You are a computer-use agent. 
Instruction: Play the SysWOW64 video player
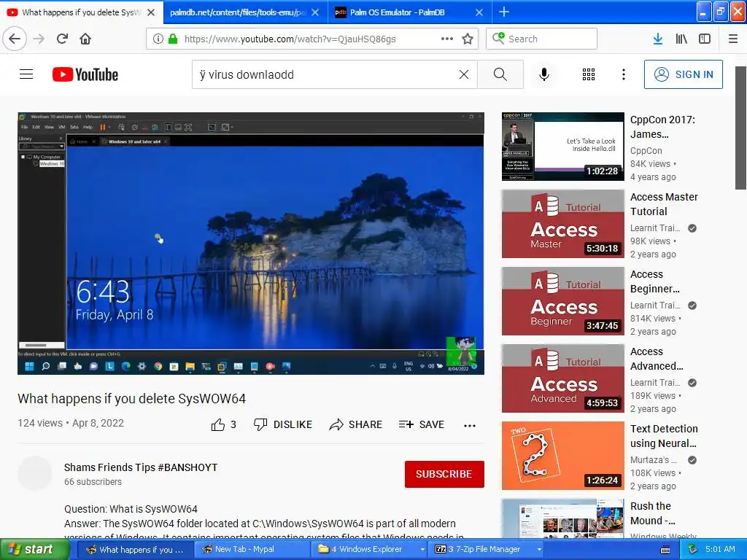(x=251, y=244)
